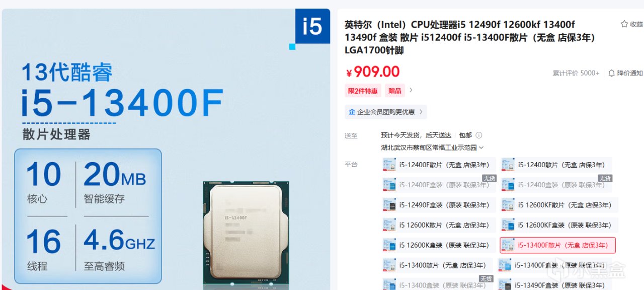
Task: Expand delivery address 湖北武汉市蔡甸区 dropdown
Action: click(x=432, y=148)
